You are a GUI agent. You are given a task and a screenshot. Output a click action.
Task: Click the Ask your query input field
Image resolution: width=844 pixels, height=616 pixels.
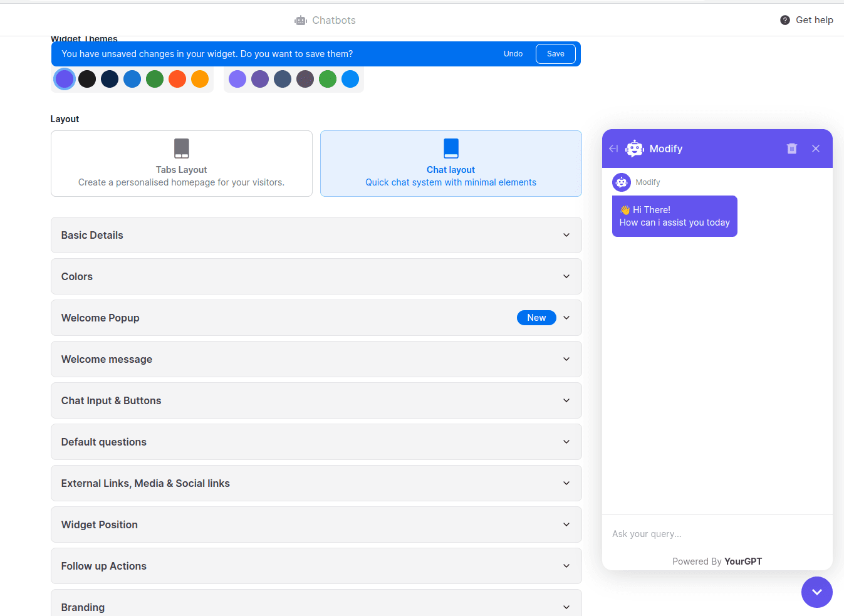click(717, 534)
